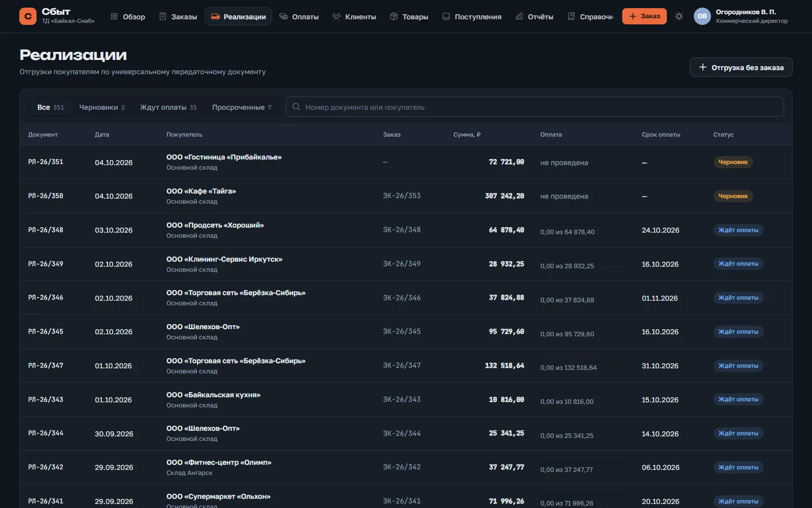The height and width of the screenshot is (508, 812).
Task: Switch to the Просроченные tab
Action: (x=242, y=107)
